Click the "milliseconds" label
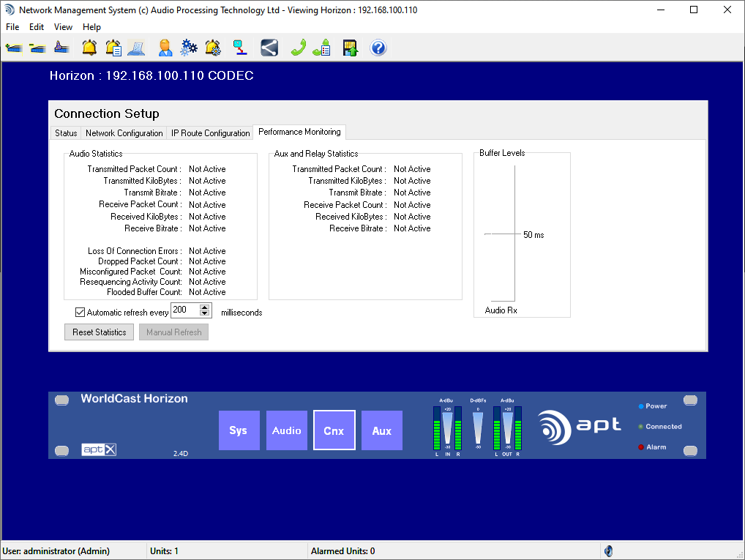745x560 pixels. click(x=242, y=313)
